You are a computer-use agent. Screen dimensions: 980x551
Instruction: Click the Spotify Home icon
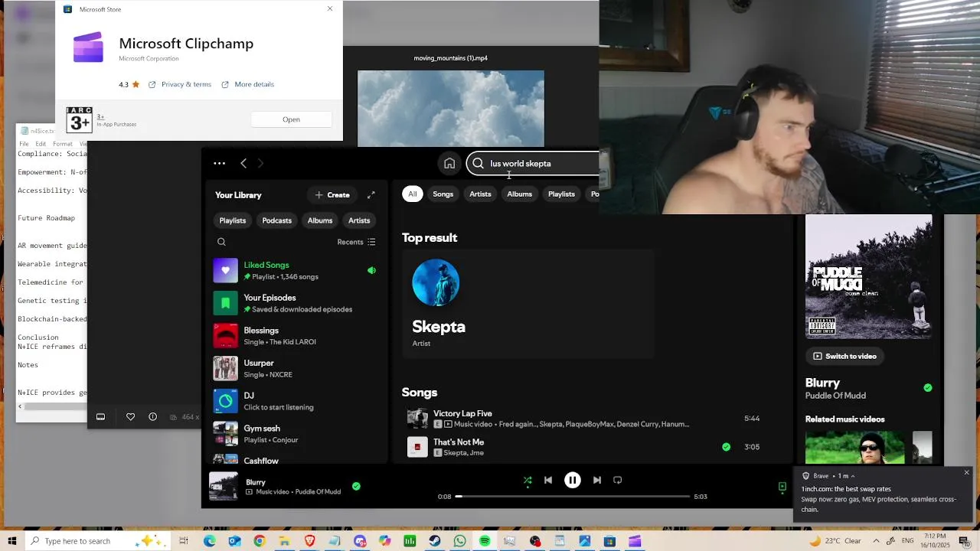pyautogui.click(x=449, y=163)
